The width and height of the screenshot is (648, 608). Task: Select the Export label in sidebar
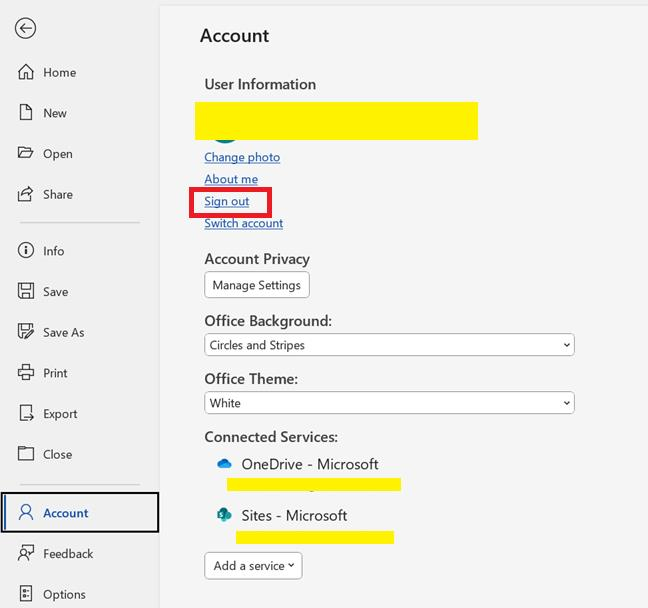[60, 414]
